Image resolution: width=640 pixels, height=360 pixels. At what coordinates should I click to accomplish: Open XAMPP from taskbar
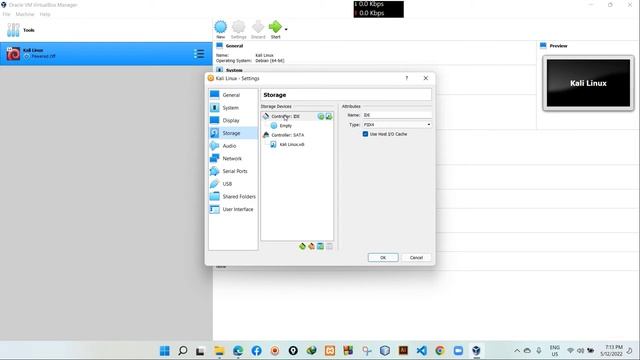330,351
